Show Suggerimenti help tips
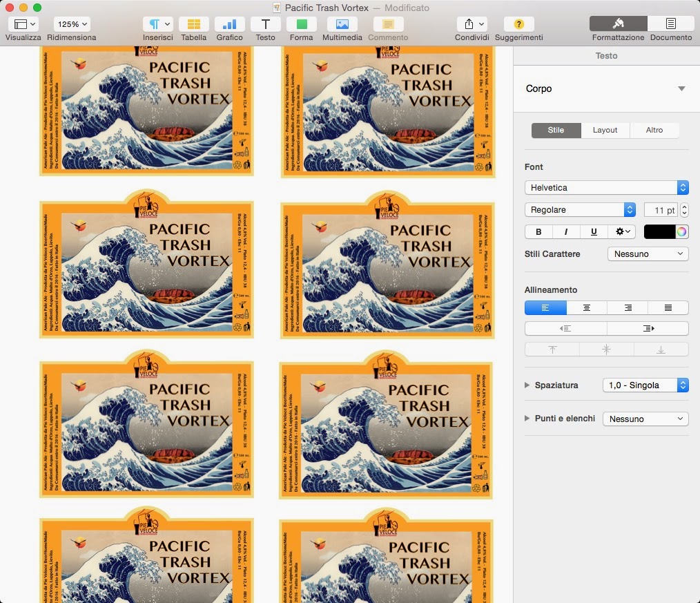This screenshot has width=700, height=603. [x=518, y=24]
